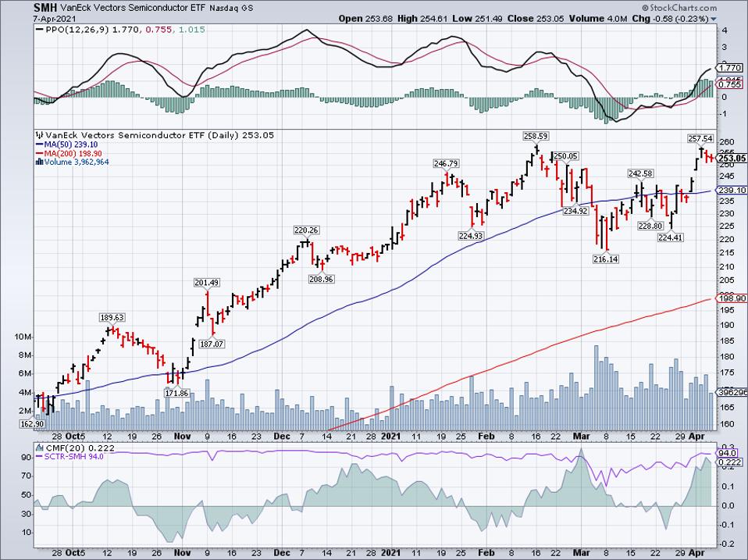Click the 0.222 CMF axis value tag
Image resolution: width=748 pixels, height=560 pixels.
pos(730,462)
